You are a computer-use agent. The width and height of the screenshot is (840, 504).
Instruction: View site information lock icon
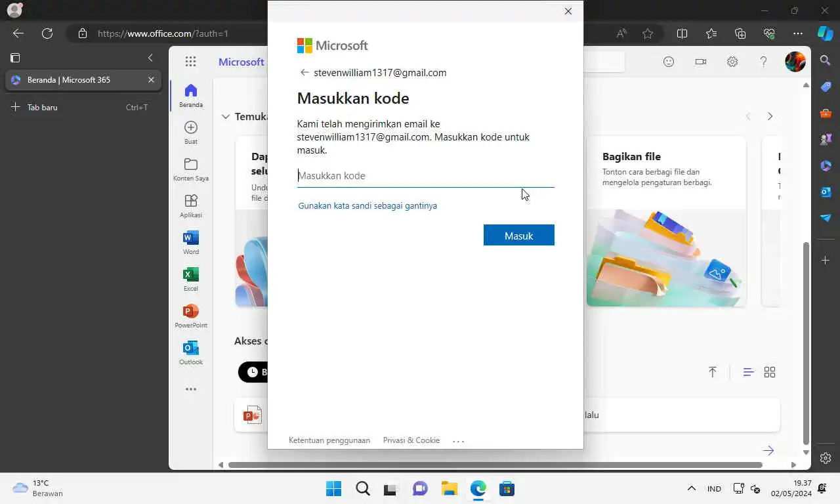pyautogui.click(x=82, y=33)
